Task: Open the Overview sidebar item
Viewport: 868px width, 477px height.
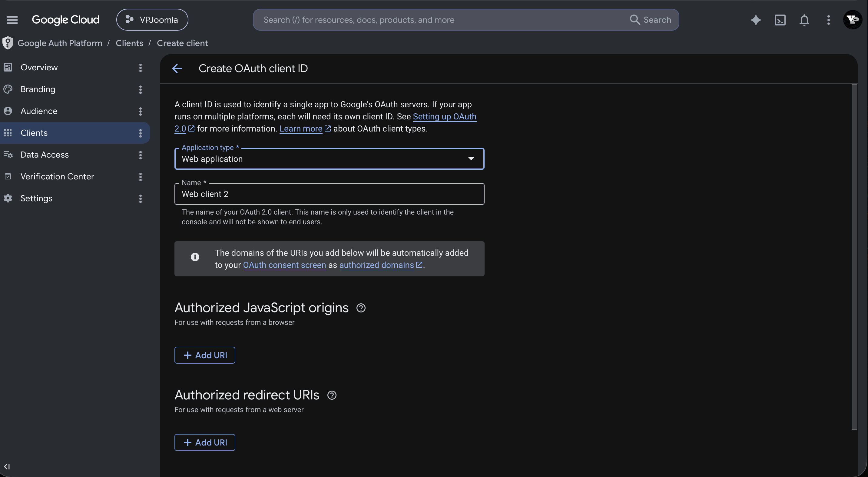Action: [39, 67]
